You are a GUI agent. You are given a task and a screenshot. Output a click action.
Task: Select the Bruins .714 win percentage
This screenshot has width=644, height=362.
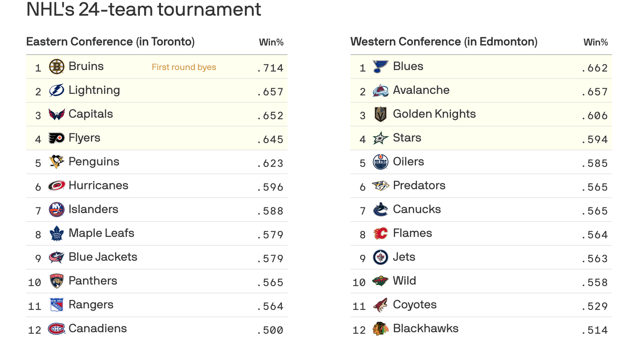click(x=270, y=68)
